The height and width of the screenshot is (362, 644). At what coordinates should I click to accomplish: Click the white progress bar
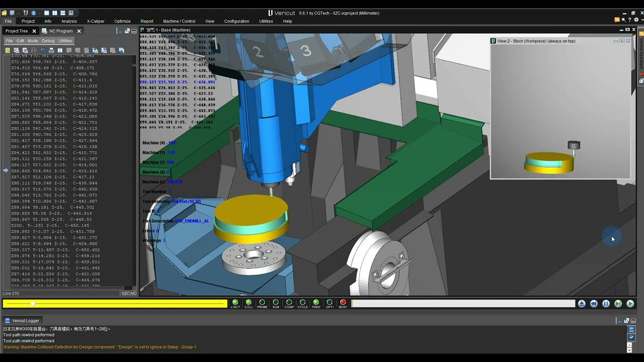click(463, 304)
